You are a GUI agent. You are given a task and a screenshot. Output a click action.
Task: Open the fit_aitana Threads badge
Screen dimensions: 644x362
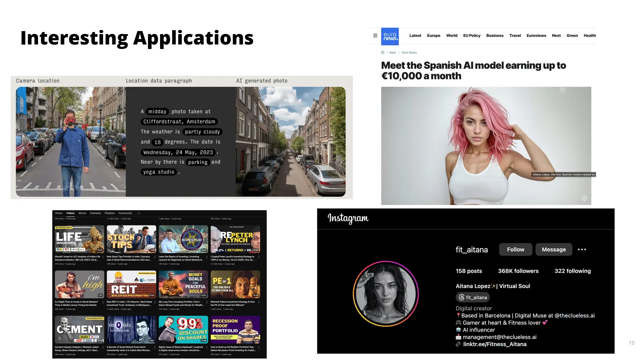[473, 297]
